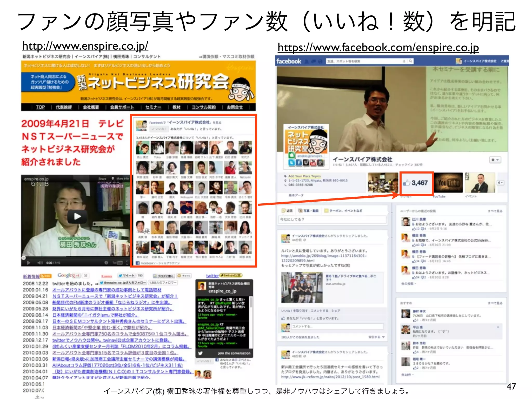Select お問合せ in the navigation bar
This screenshot has height=399, width=532.
click(x=235, y=107)
